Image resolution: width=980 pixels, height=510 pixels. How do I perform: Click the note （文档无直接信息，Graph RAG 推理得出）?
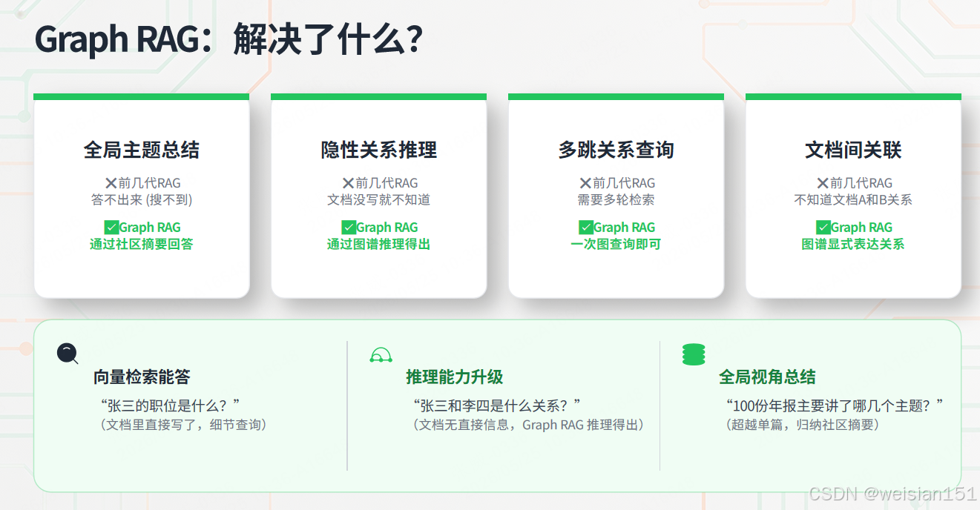pos(528,425)
